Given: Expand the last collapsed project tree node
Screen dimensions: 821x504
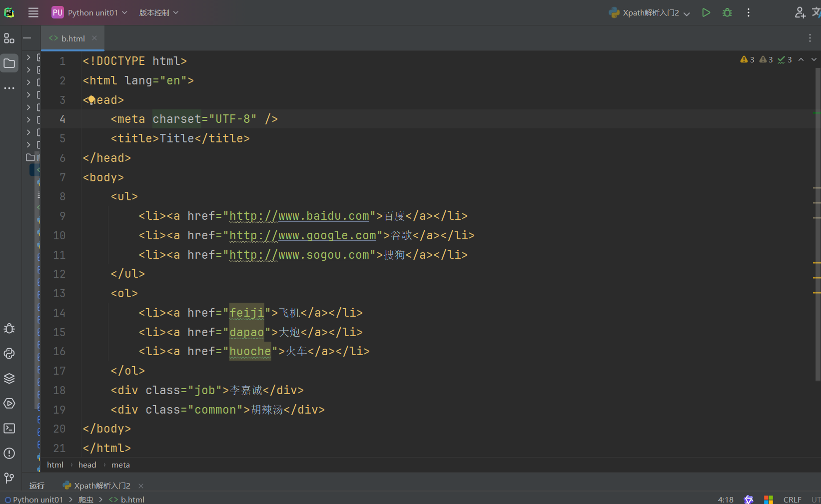Looking at the screenshot, I should point(28,145).
